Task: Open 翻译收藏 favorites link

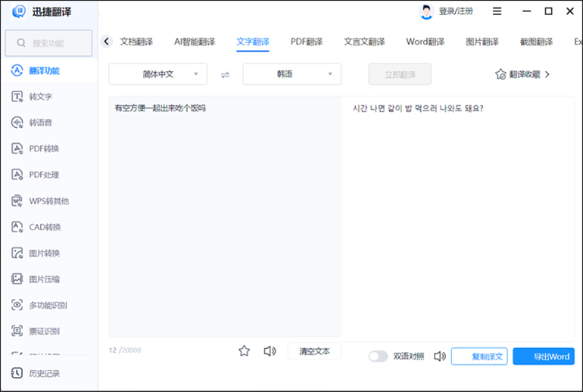Action: tap(522, 74)
